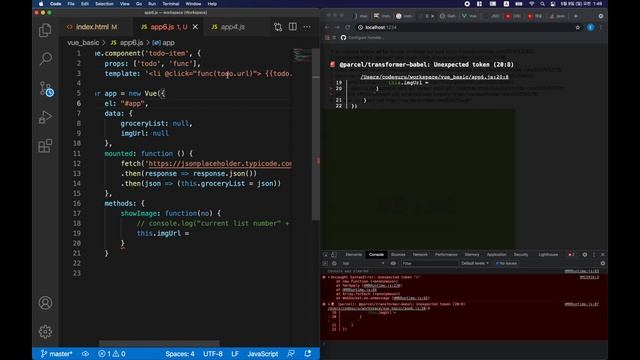This screenshot has height=360, width=640.
Task: Open the Search view in activity bar
Action: click(45, 59)
